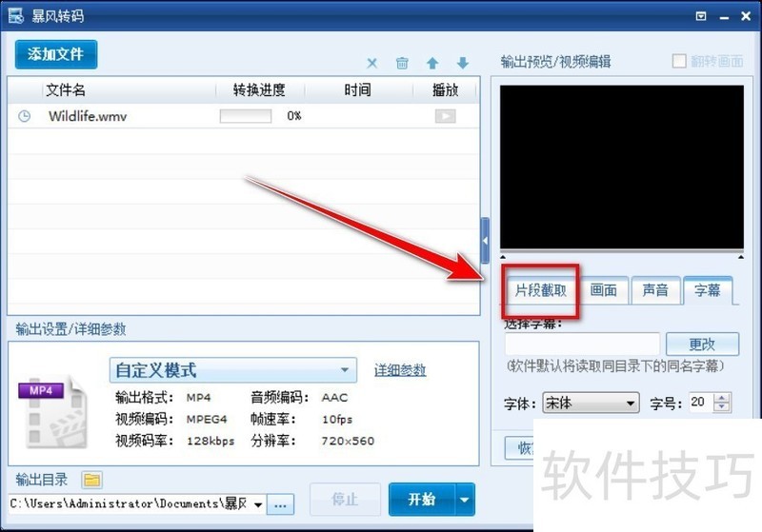Open the 详细参数 link
The width and height of the screenshot is (762, 532).
point(400,370)
